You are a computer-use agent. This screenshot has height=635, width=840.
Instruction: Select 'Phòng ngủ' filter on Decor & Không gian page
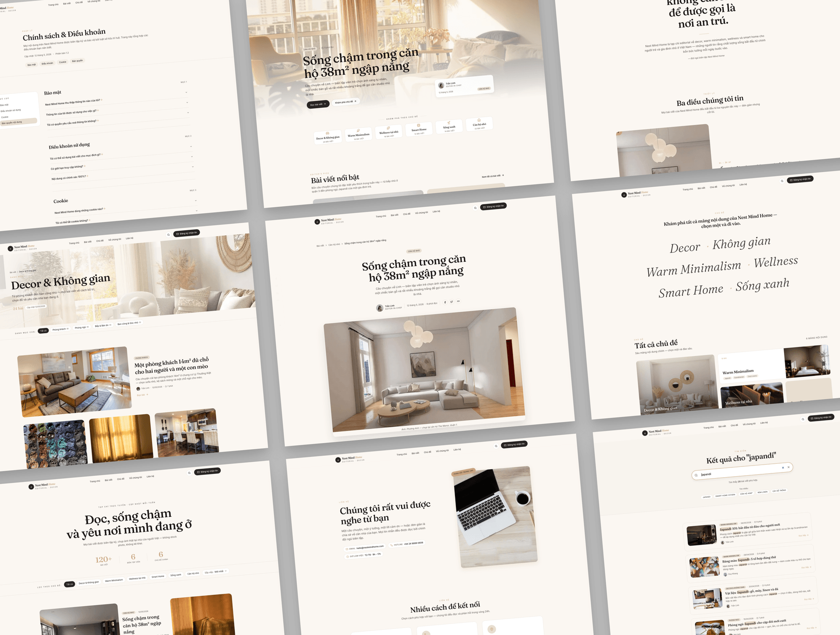point(82,327)
